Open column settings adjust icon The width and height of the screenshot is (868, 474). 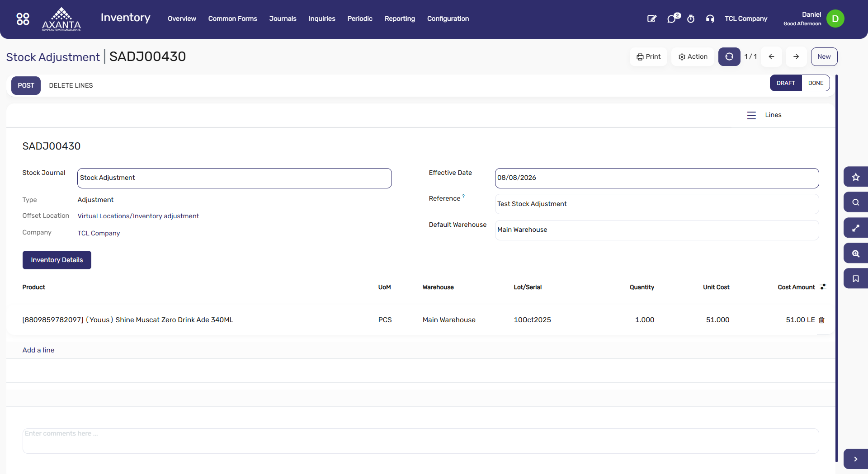823,286
